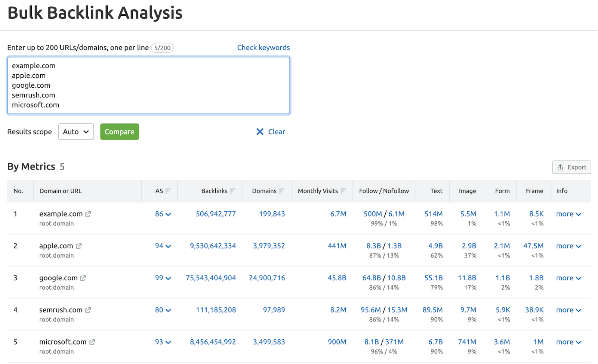
Task: Click monthly visits 8.2M for semrush.com
Action: pyautogui.click(x=338, y=310)
